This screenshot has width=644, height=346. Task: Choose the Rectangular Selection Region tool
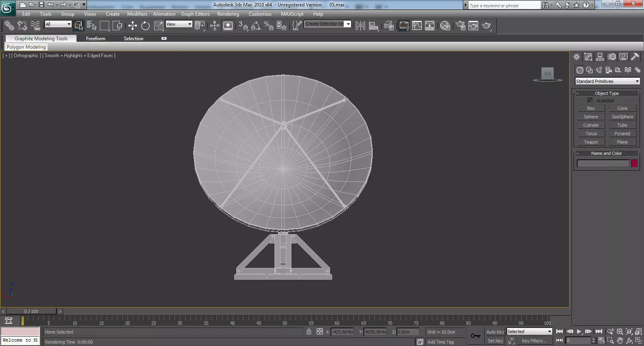tap(104, 26)
